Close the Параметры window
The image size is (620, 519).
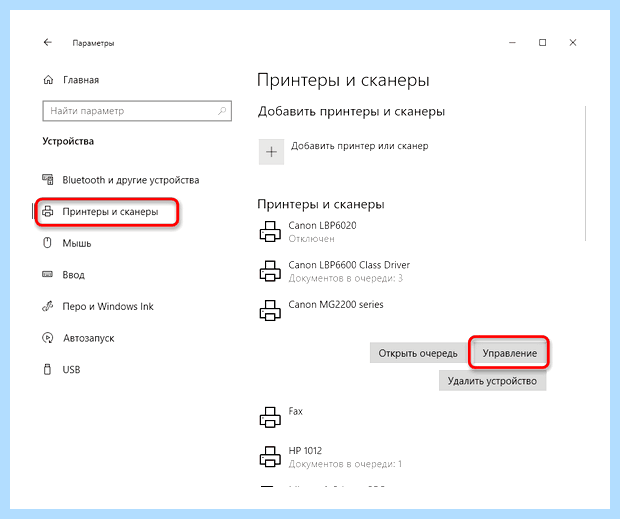[x=573, y=43]
